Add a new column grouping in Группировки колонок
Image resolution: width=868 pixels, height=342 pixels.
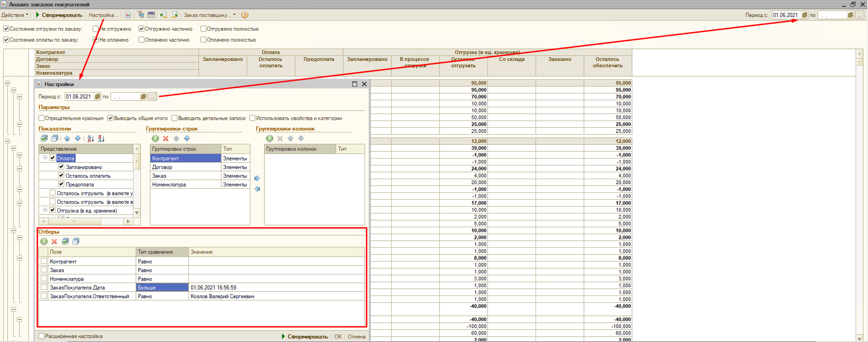tap(269, 139)
